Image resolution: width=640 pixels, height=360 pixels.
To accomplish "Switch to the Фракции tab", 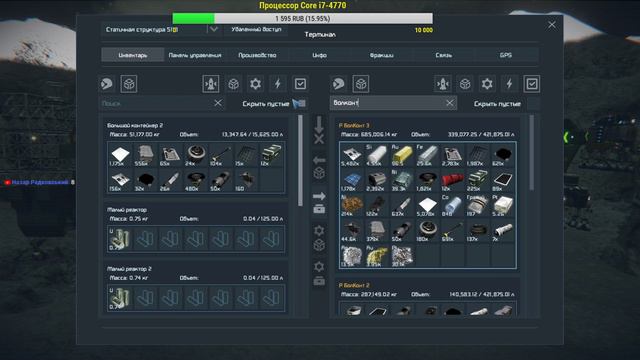I will tap(381, 55).
